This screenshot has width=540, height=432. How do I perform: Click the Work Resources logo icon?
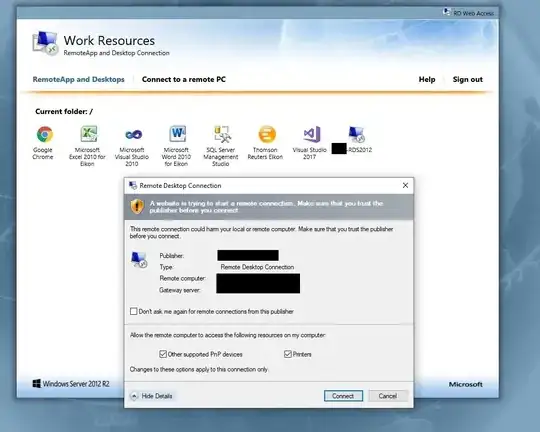coord(45,43)
